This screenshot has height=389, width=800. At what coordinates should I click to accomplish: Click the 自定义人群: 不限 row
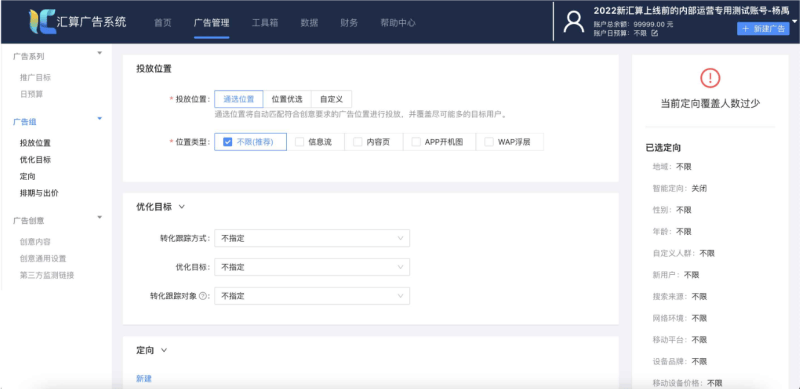[684, 253]
